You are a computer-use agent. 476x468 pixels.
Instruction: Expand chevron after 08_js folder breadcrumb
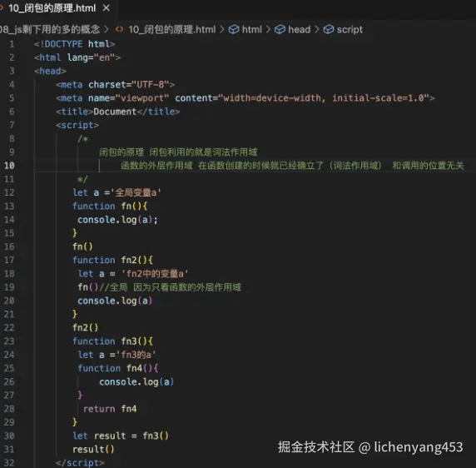[x=107, y=29]
